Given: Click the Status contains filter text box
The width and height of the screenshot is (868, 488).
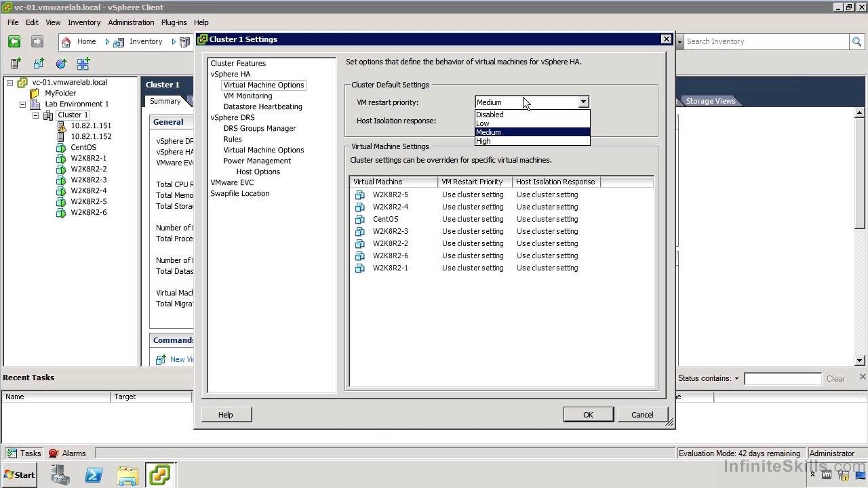Looking at the screenshot, I should pyautogui.click(x=782, y=379).
